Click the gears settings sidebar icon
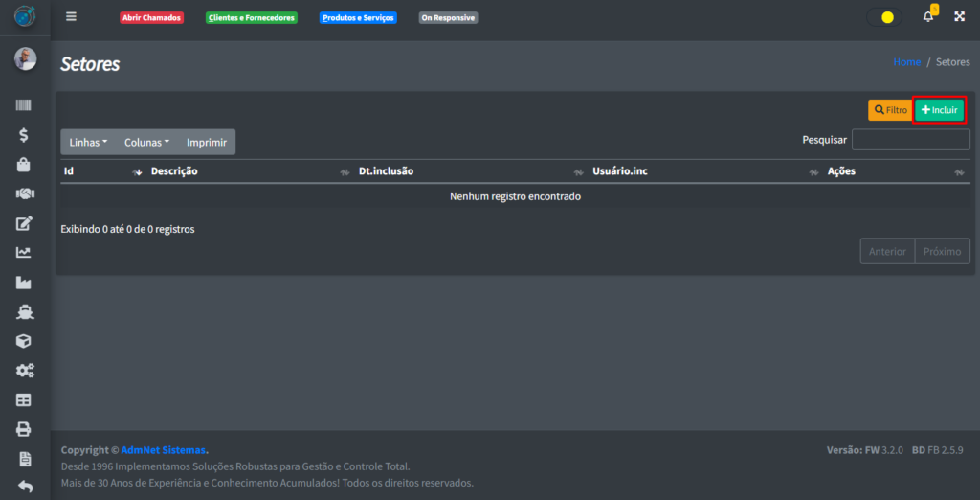Screen dimensions: 980x500 [24, 371]
